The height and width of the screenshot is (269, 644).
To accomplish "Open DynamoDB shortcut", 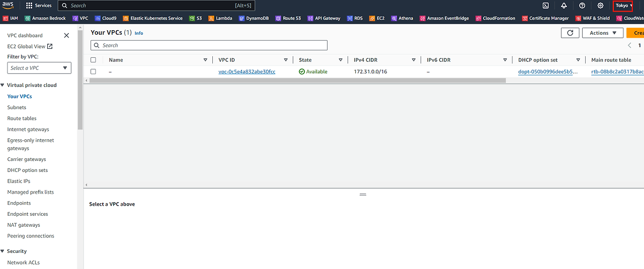I will point(254,18).
